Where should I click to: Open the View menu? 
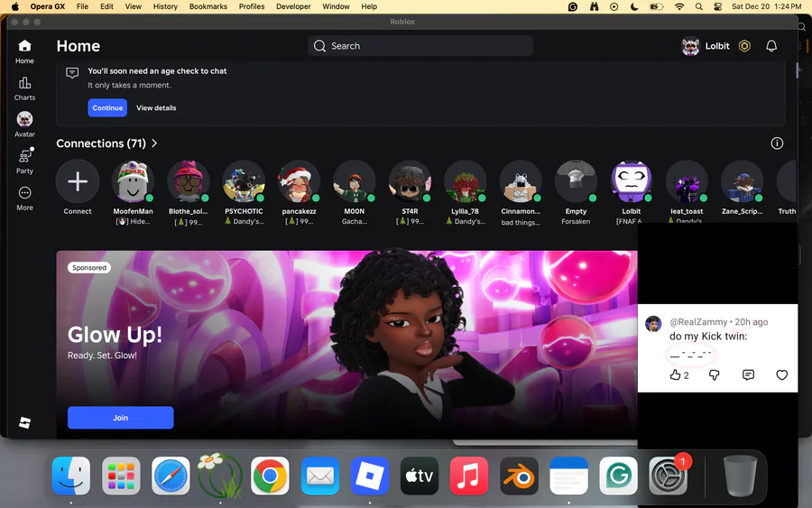134,6
